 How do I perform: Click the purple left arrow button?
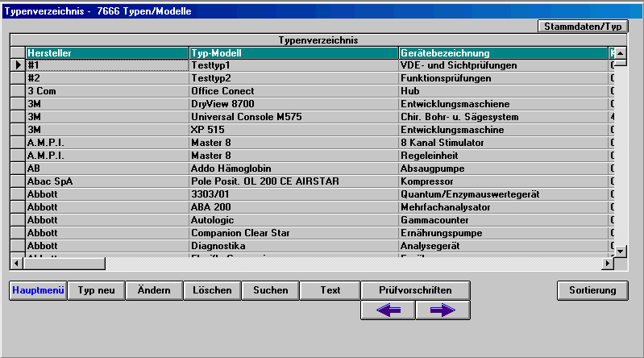388,310
